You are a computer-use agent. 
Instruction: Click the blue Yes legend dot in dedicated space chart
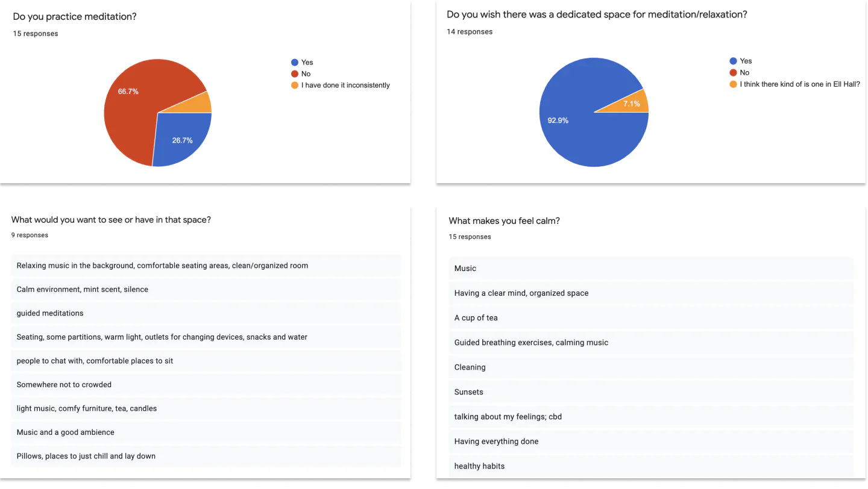point(733,61)
